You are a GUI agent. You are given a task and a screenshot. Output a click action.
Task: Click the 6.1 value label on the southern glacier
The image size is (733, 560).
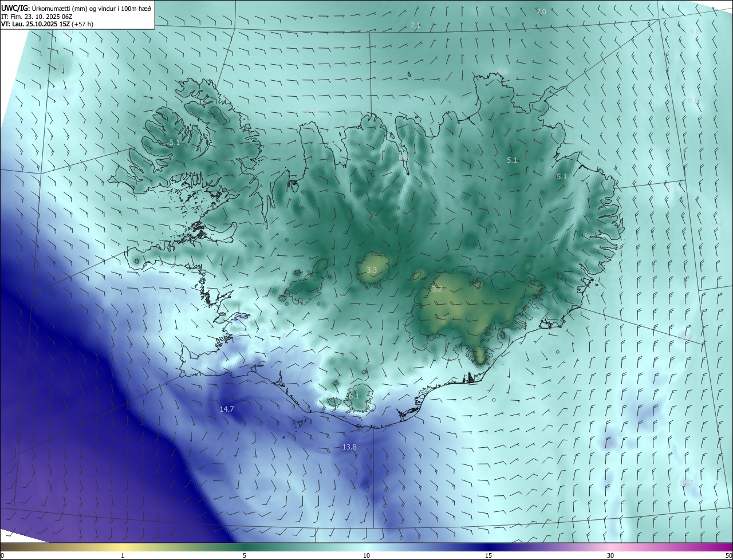(353, 396)
